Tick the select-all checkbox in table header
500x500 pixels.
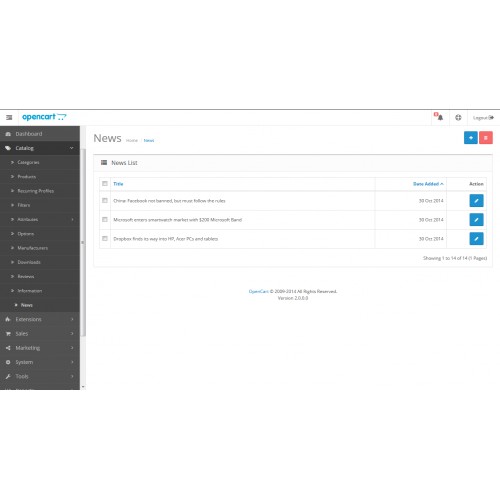(105, 184)
